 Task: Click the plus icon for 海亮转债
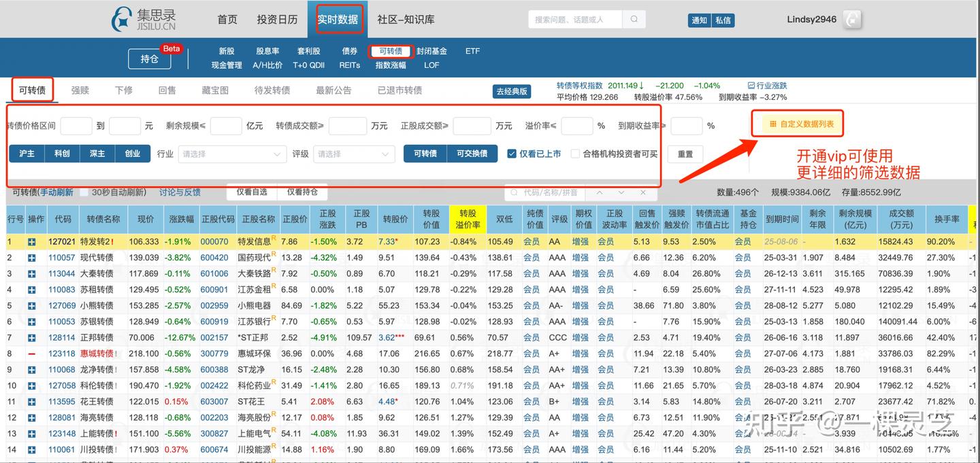click(x=32, y=417)
